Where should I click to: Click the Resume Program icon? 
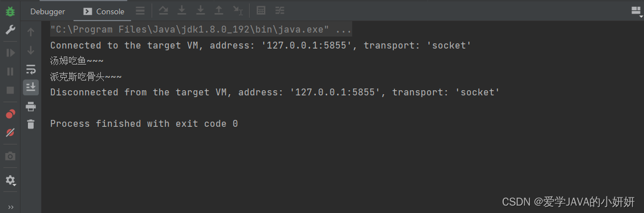10,53
